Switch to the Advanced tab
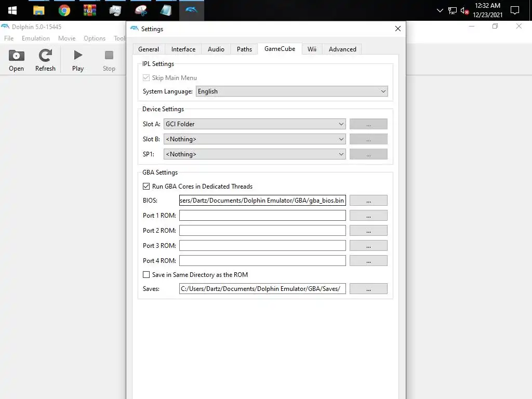This screenshot has width=532, height=399. (342, 49)
